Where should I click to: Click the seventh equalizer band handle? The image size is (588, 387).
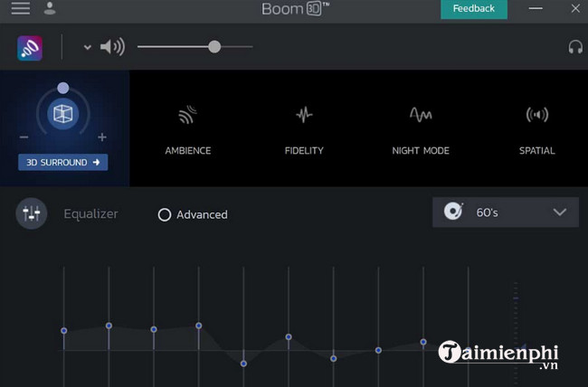[x=334, y=358]
